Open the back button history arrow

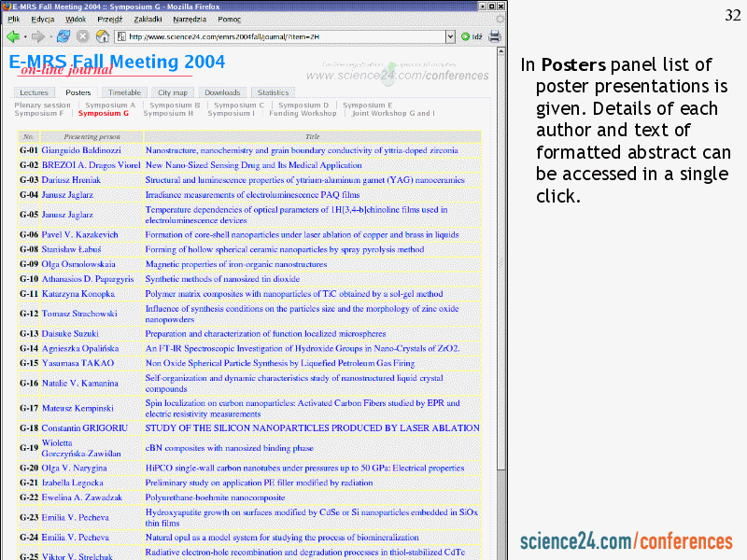pos(24,36)
